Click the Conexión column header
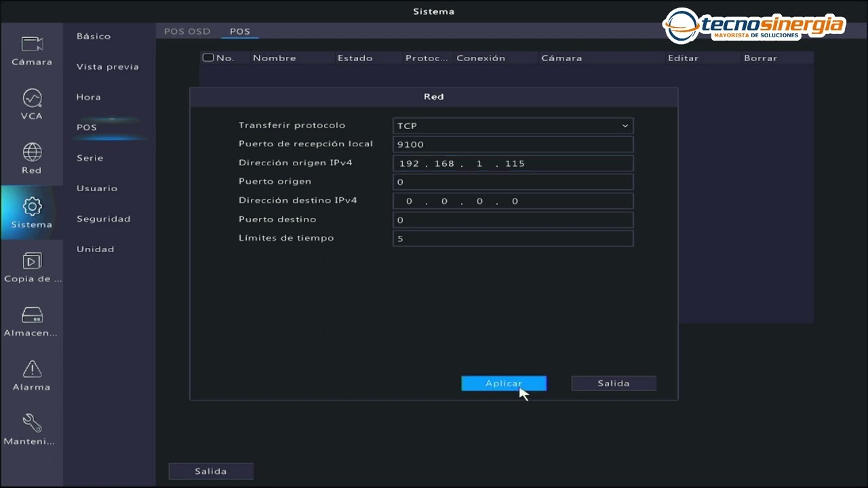This screenshot has height=488, width=868. pos(481,58)
